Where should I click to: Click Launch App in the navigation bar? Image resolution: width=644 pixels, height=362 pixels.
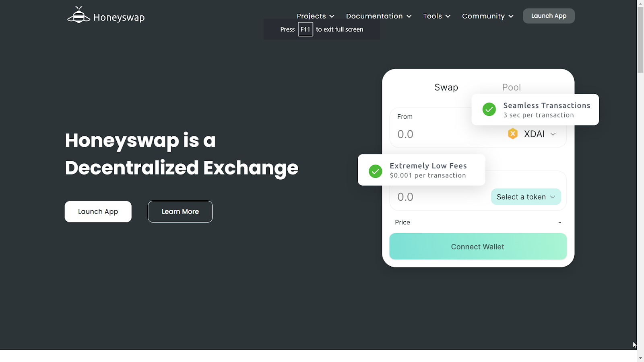[549, 16]
